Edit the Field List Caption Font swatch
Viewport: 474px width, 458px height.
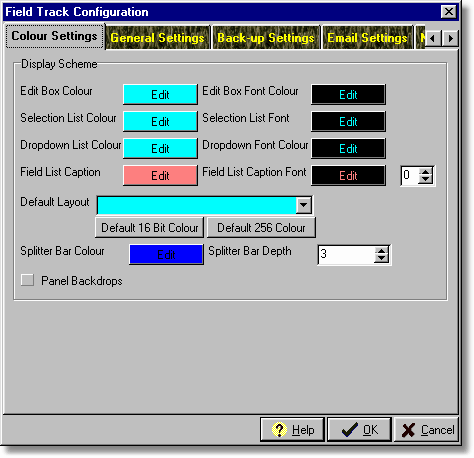coord(348,176)
